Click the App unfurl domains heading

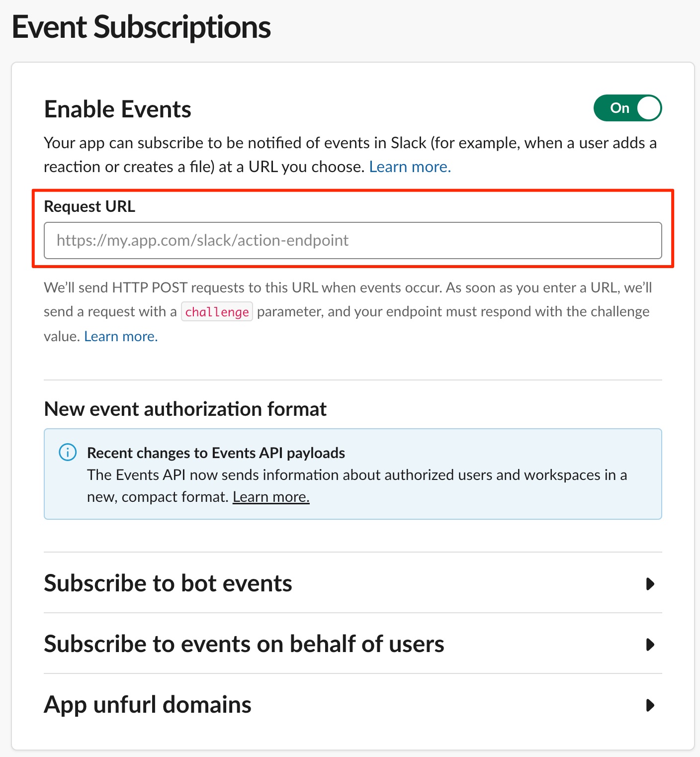pyautogui.click(x=148, y=705)
